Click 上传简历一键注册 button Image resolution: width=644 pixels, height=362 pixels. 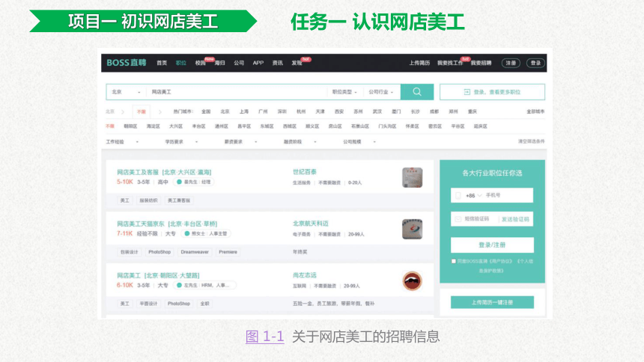point(492,302)
